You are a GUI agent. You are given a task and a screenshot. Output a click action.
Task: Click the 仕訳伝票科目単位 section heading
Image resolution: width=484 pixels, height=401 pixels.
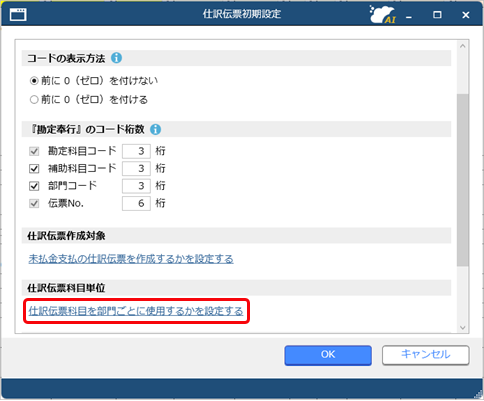click(66, 288)
